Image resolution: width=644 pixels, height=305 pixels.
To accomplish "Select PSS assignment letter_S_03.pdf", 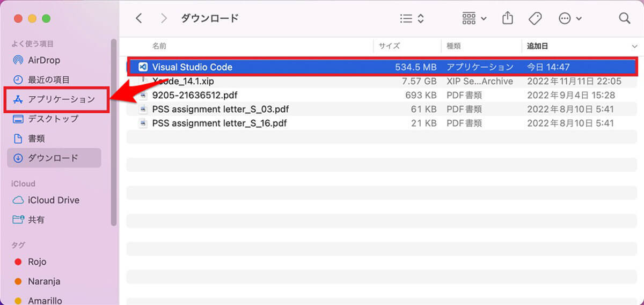I will coord(221,110).
